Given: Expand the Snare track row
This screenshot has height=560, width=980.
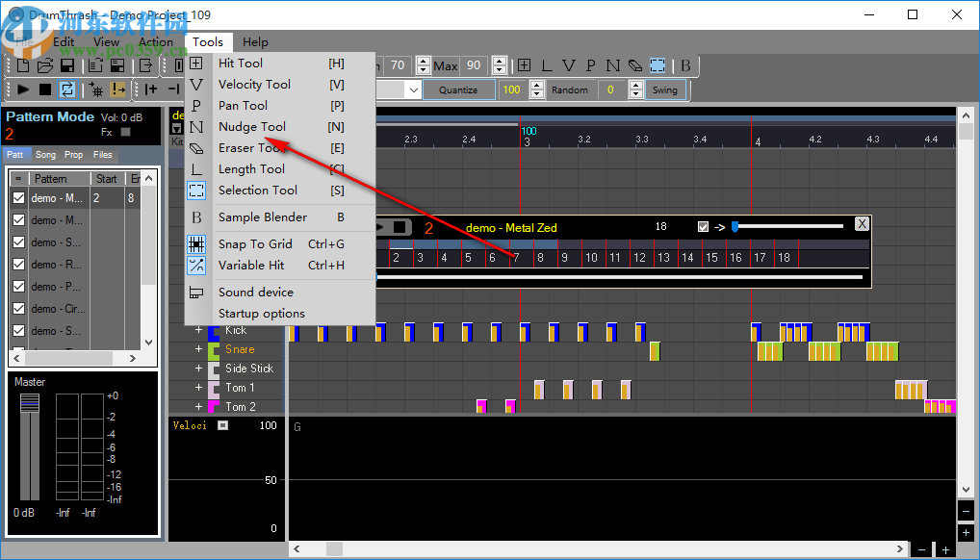Looking at the screenshot, I should (199, 349).
